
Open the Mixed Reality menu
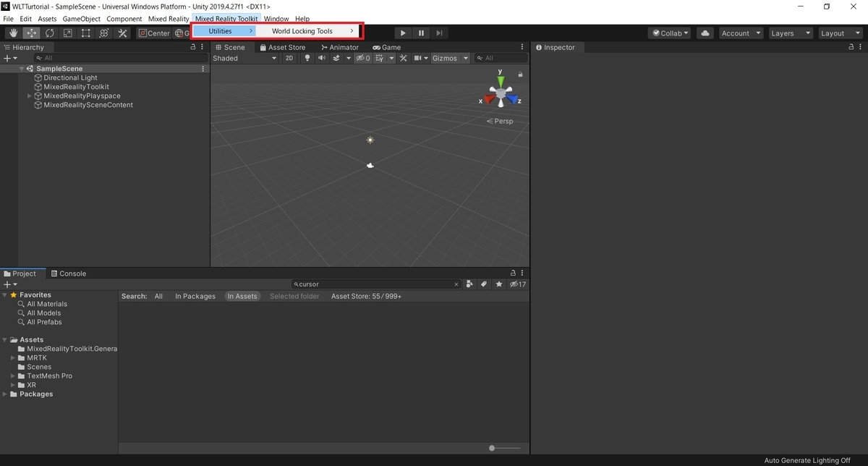tap(168, 19)
